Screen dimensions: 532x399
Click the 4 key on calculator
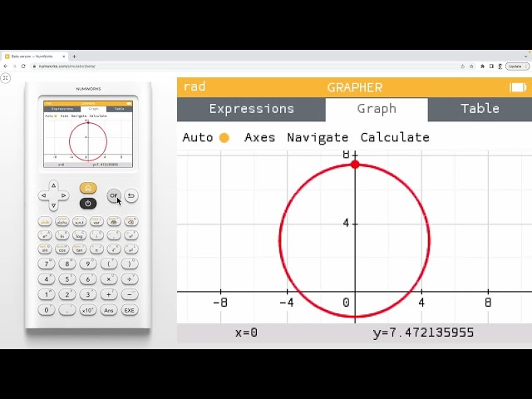47,279
